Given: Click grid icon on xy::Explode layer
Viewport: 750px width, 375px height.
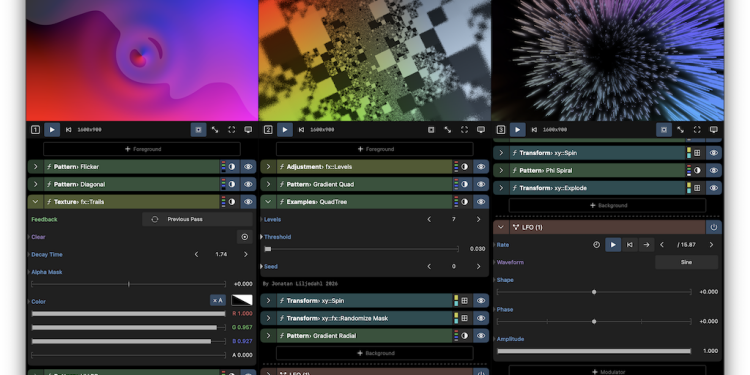Looking at the screenshot, I should coord(697,188).
